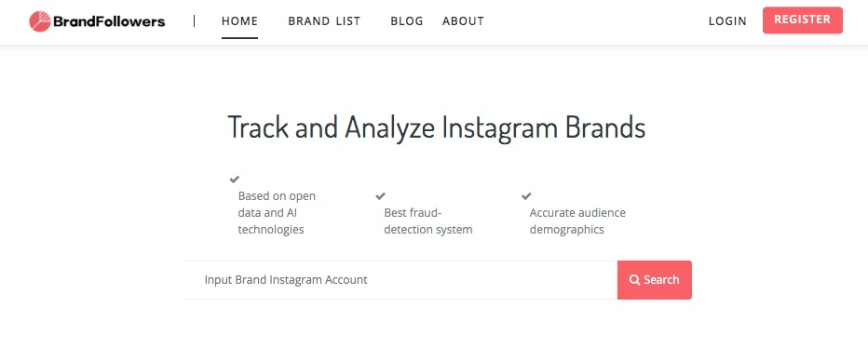This screenshot has width=868, height=361.
Task: Focus the Input Brand Instagram Account field
Action: 400,280
